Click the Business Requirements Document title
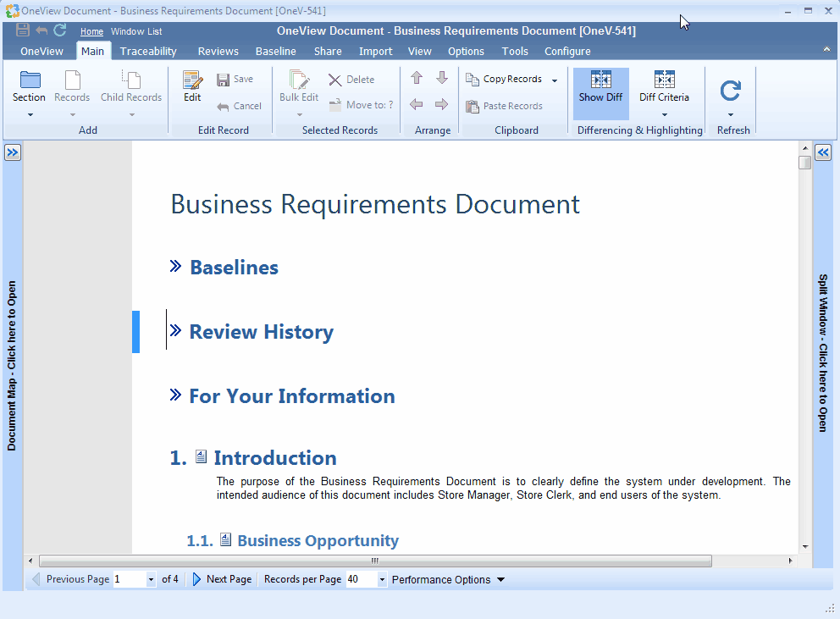This screenshot has height=619, width=840. pos(375,204)
